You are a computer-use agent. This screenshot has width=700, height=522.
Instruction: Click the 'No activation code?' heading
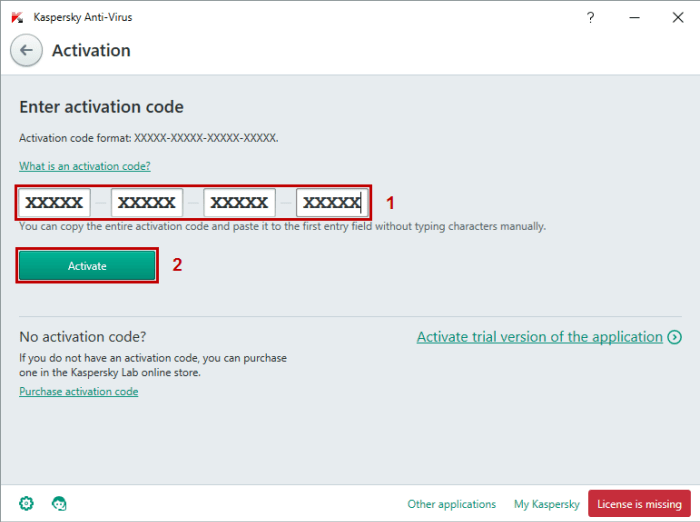pyautogui.click(x=83, y=337)
